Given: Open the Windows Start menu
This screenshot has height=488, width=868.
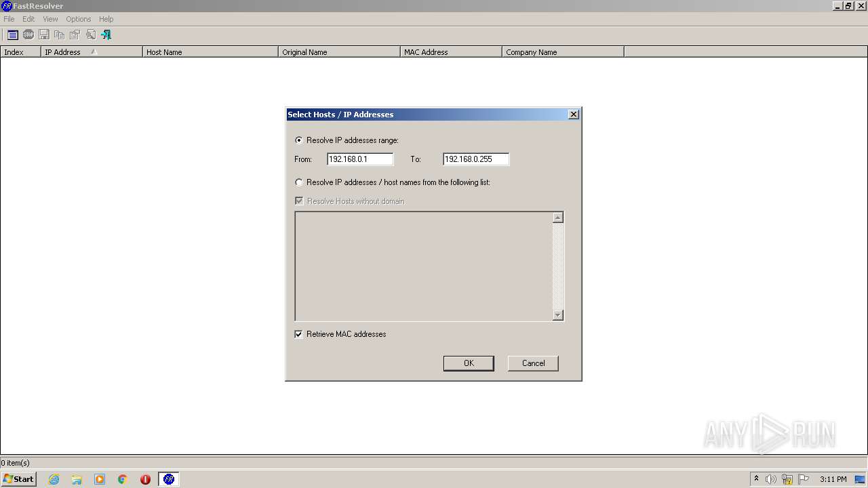Looking at the screenshot, I should click(18, 479).
